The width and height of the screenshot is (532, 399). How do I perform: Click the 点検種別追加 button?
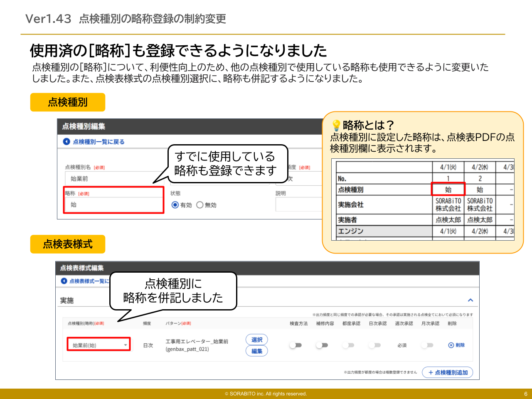click(448, 372)
